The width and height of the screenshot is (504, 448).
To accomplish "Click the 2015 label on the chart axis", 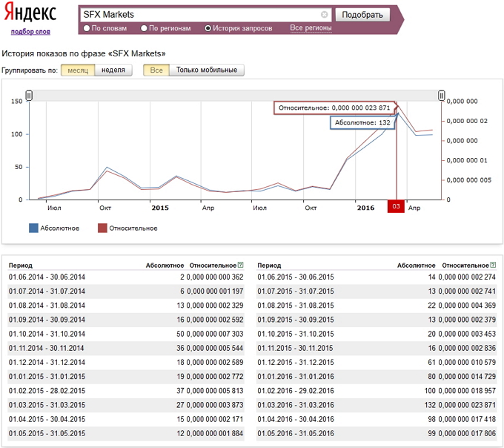I will 160,208.
